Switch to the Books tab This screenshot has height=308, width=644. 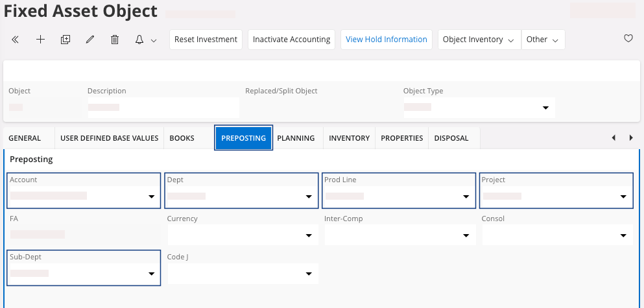tap(182, 138)
